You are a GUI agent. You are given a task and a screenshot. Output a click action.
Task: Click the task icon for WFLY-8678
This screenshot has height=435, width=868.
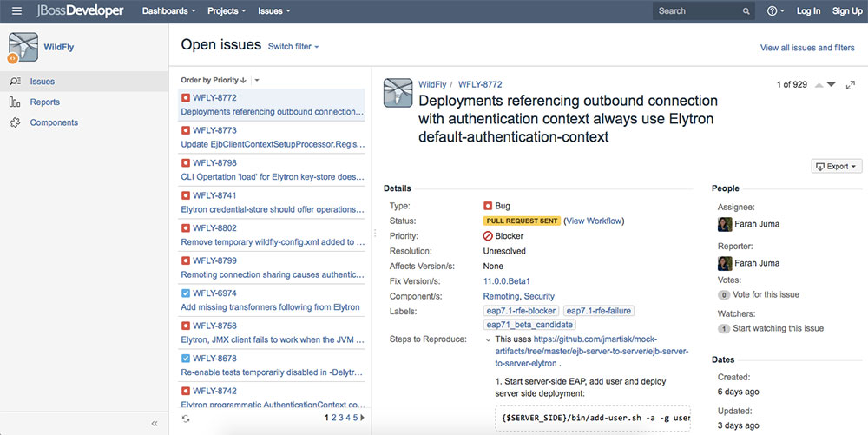click(x=186, y=358)
